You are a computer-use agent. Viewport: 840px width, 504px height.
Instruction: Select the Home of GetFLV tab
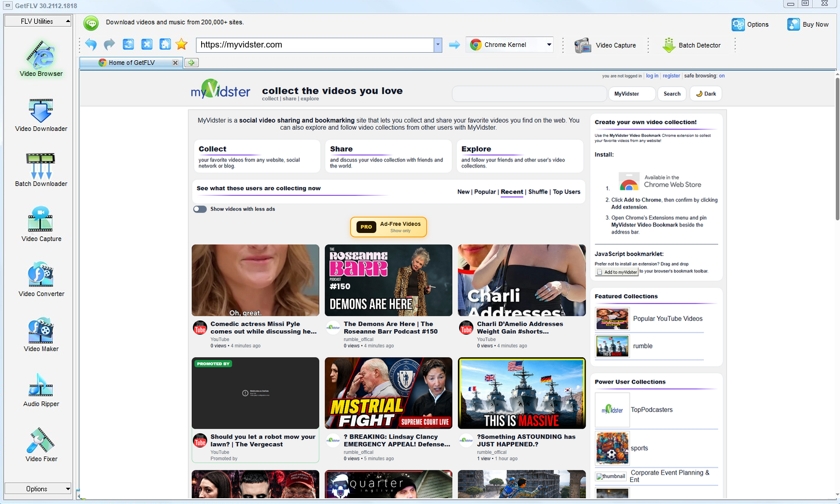click(132, 63)
